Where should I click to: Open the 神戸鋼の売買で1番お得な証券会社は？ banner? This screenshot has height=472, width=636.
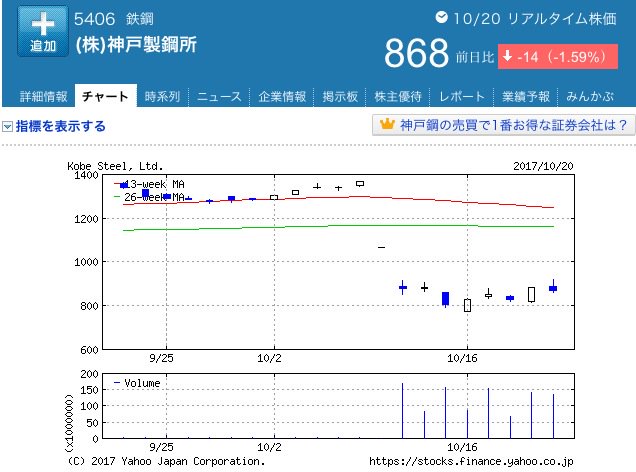pos(503,125)
